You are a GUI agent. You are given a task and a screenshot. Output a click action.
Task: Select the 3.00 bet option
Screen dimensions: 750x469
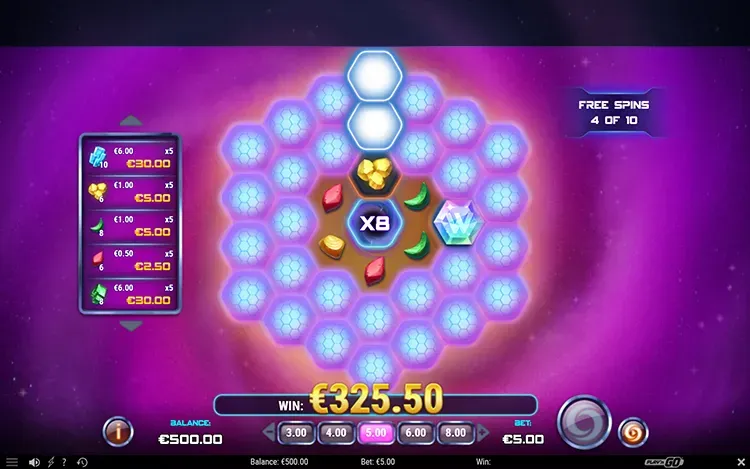296,433
